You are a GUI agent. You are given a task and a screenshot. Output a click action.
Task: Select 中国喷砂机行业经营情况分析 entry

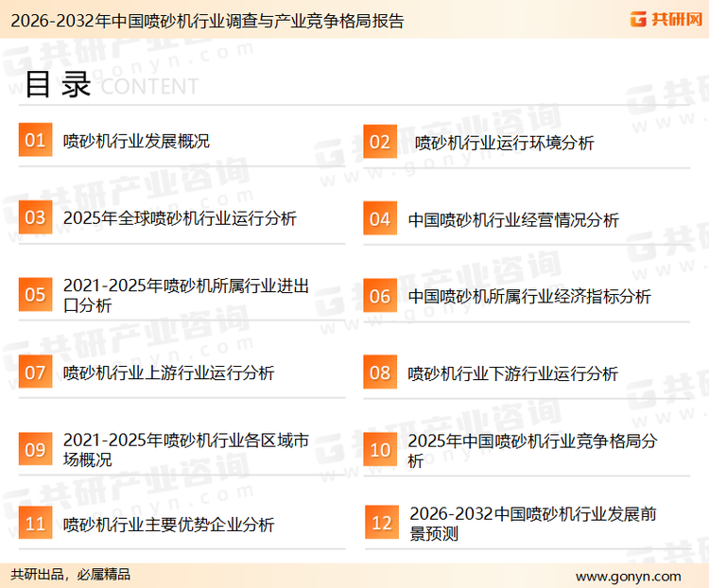[x=513, y=219]
